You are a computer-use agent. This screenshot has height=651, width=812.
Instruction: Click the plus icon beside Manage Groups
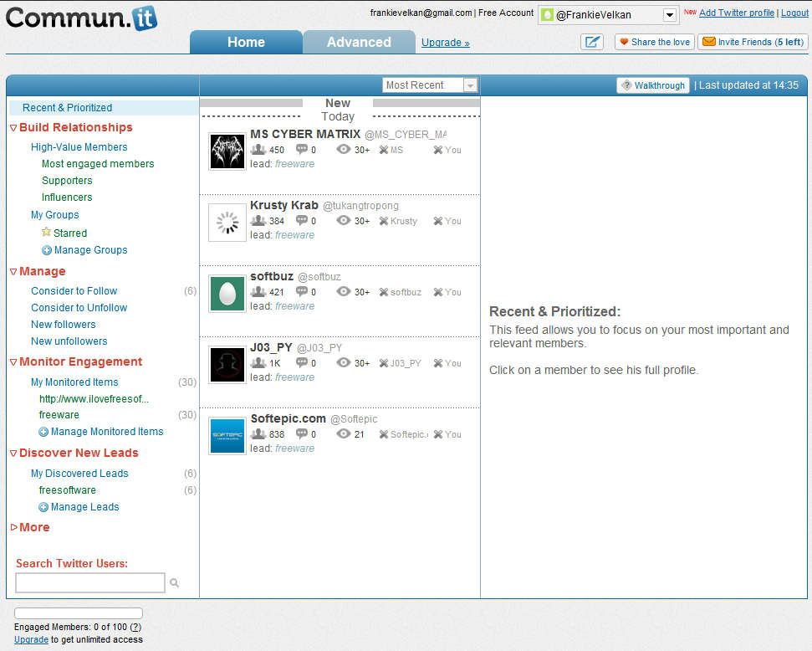(x=47, y=250)
